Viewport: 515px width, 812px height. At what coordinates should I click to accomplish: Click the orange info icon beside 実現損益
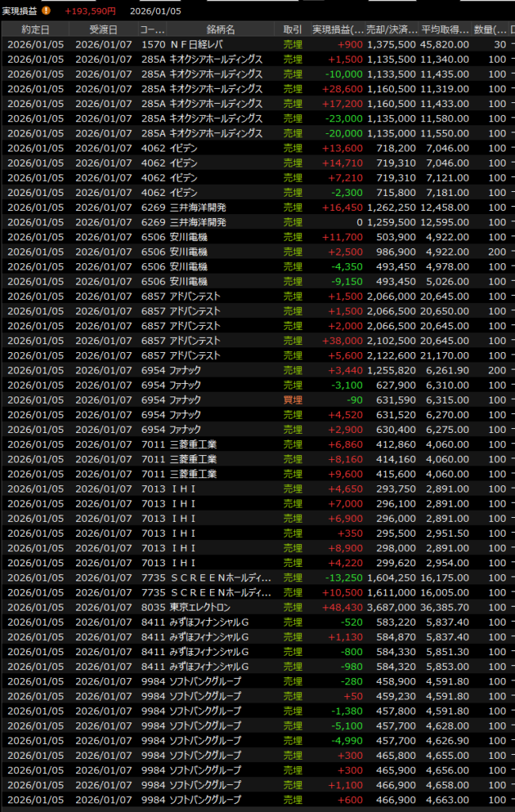point(45,11)
